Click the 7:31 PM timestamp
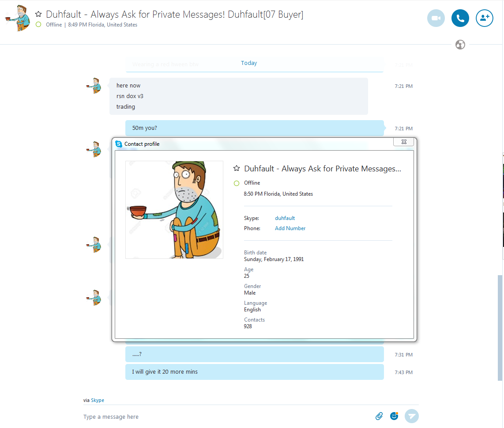The image size is (504, 428). [x=404, y=355]
